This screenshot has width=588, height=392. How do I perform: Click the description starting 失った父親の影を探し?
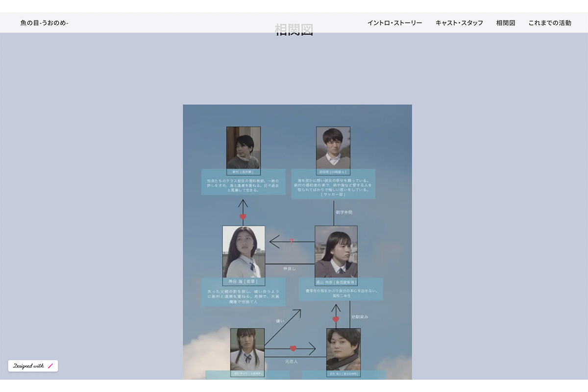(x=243, y=296)
